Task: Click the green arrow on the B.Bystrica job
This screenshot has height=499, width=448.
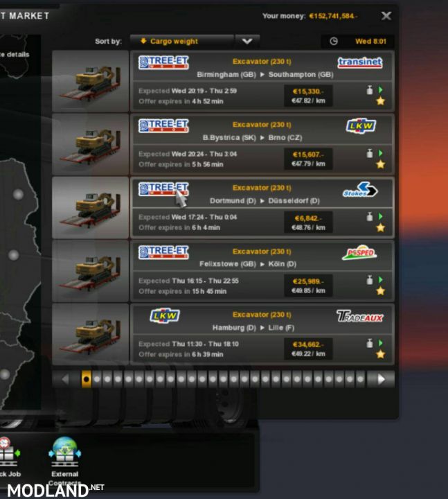Action: pos(381,153)
